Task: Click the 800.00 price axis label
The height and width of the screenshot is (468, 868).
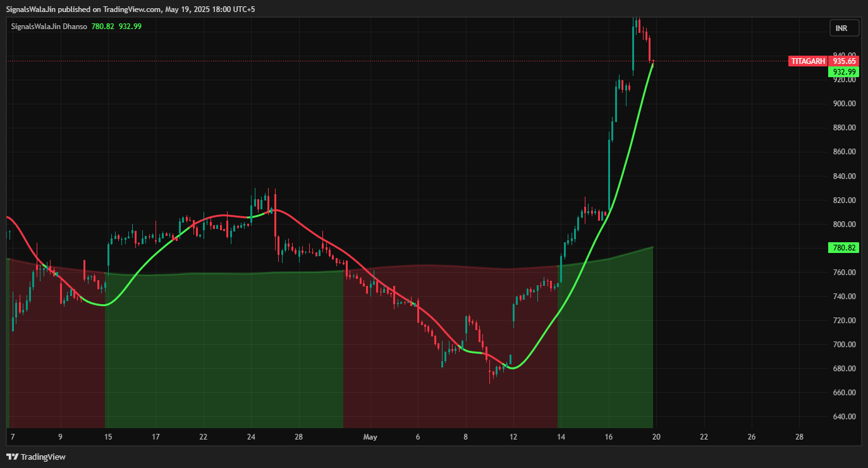Action: click(x=844, y=225)
